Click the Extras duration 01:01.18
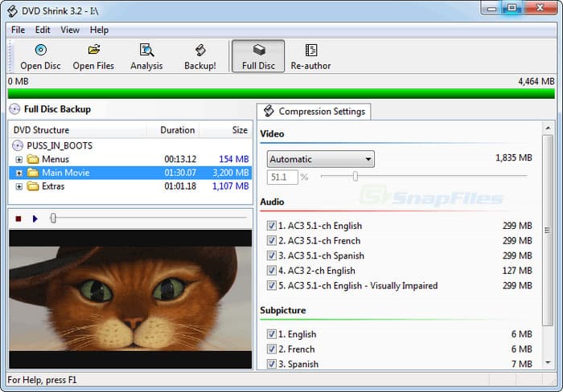Image resolution: width=563 pixels, height=392 pixels. pyautogui.click(x=180, y=186)
